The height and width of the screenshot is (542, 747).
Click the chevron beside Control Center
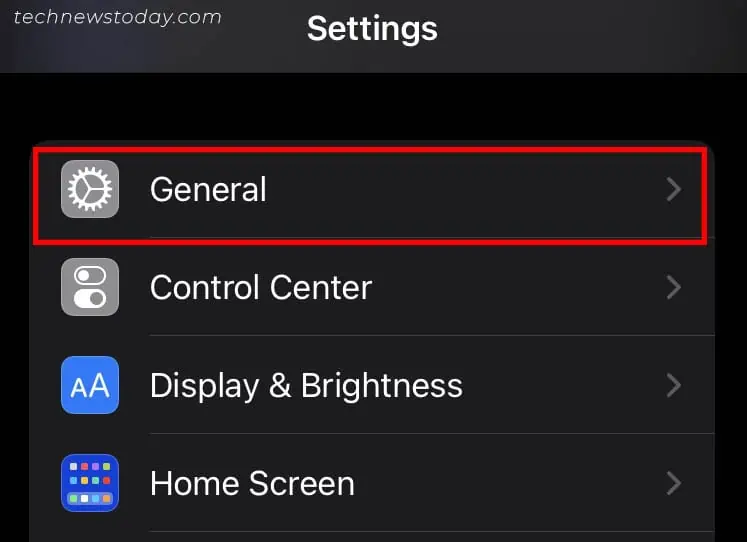tap(674, 288)
